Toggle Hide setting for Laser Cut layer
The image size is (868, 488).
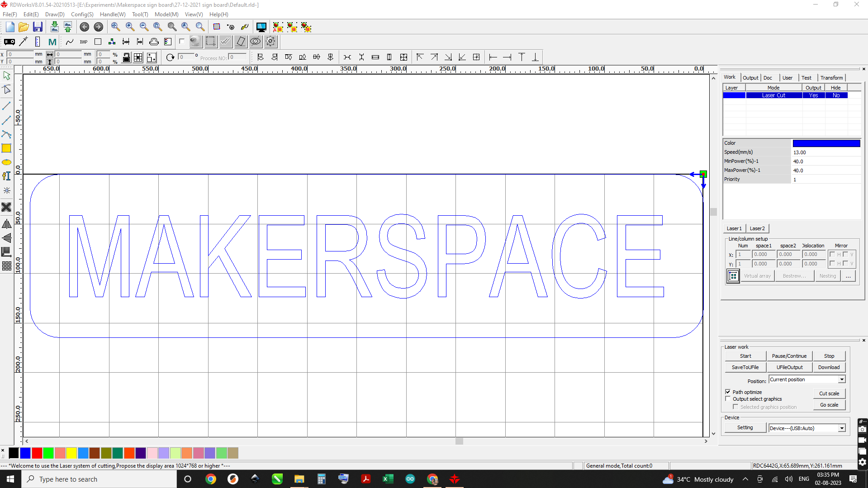[x=837, y=95]
